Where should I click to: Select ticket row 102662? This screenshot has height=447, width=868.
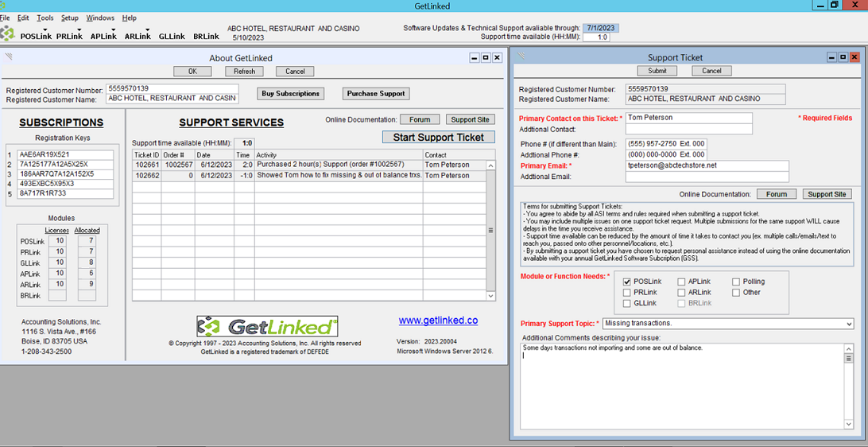click(309, 176)
